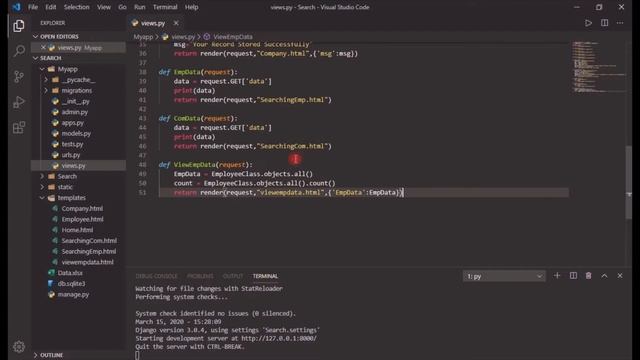640x360 pixels.
Task: Click ViewEmpData symbol in breadcrumb
Action: (x=233, y=37)
